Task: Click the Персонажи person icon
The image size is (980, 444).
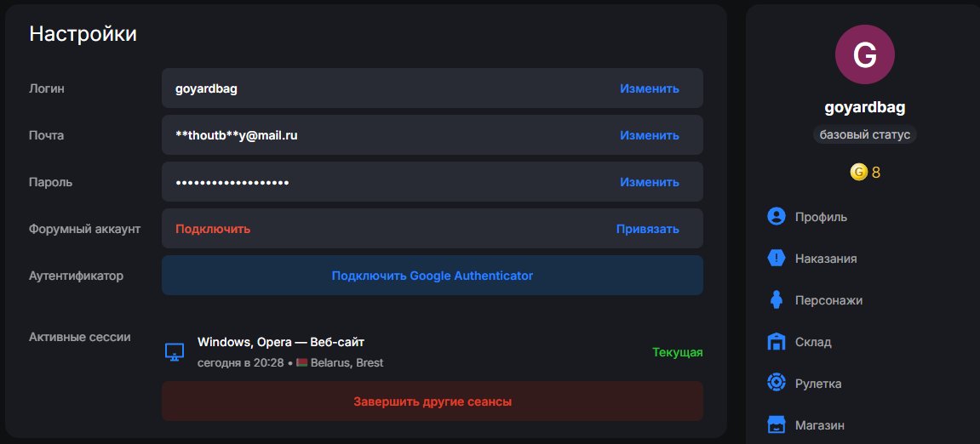Action: (x=777, y=299)
